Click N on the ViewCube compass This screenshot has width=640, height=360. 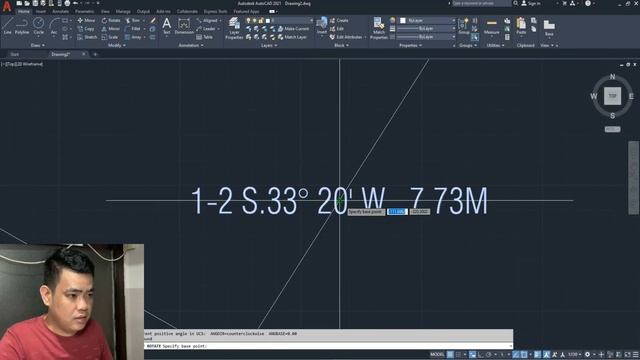(x=612, y=76)
